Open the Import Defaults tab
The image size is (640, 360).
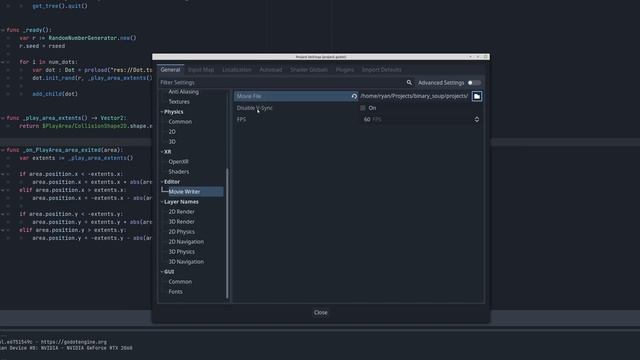click(382, 70)
